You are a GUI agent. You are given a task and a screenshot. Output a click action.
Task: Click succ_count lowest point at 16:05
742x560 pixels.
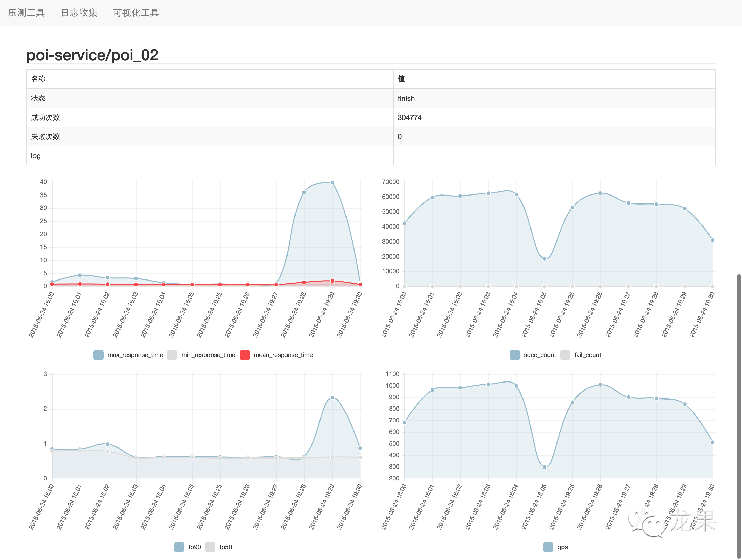coord(544,259)
